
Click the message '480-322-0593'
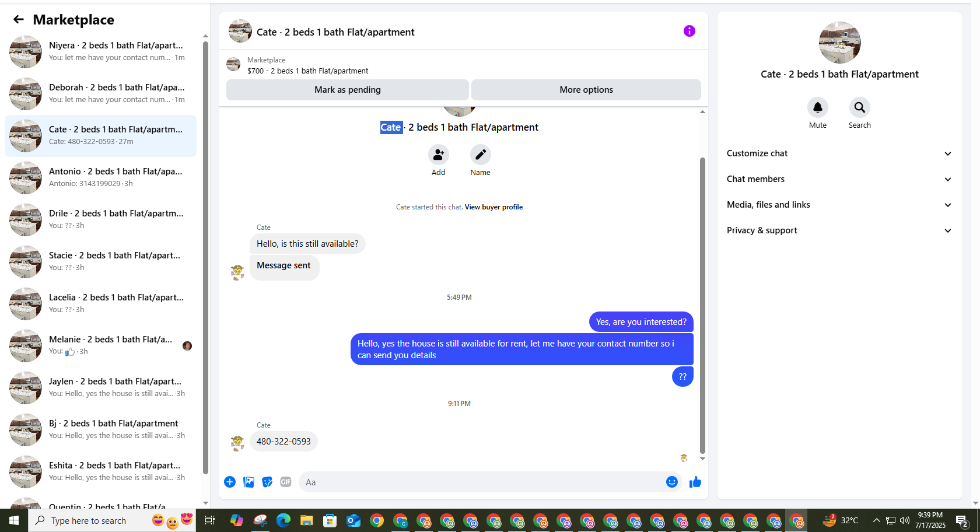(283, 442)
